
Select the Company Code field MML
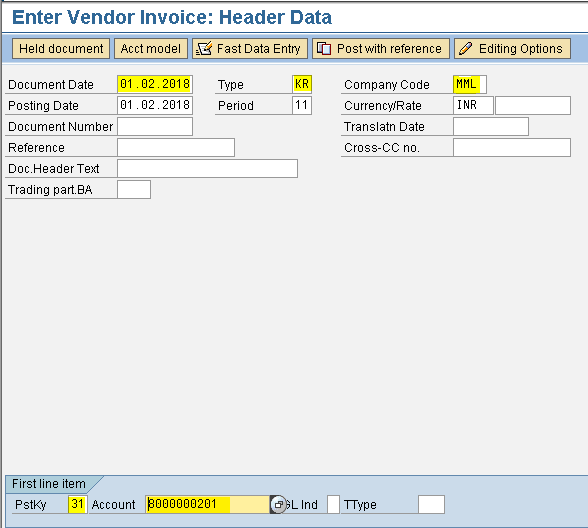470,84
